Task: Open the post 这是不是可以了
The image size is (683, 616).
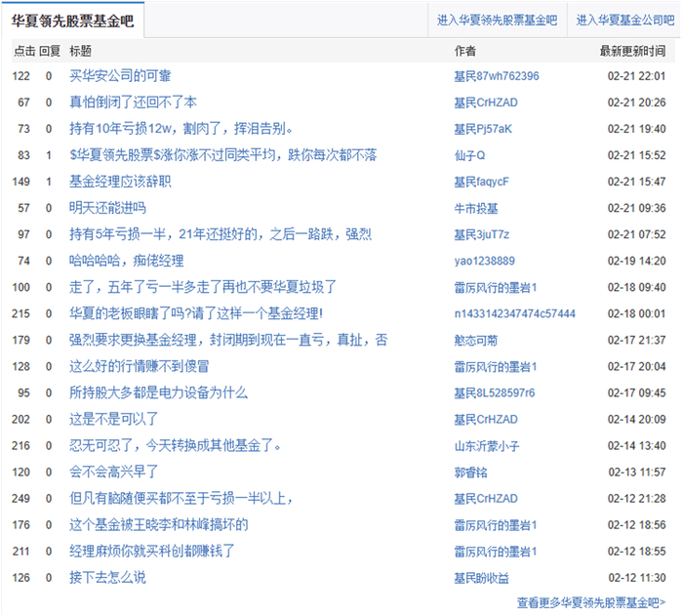Action: point(114,420)
